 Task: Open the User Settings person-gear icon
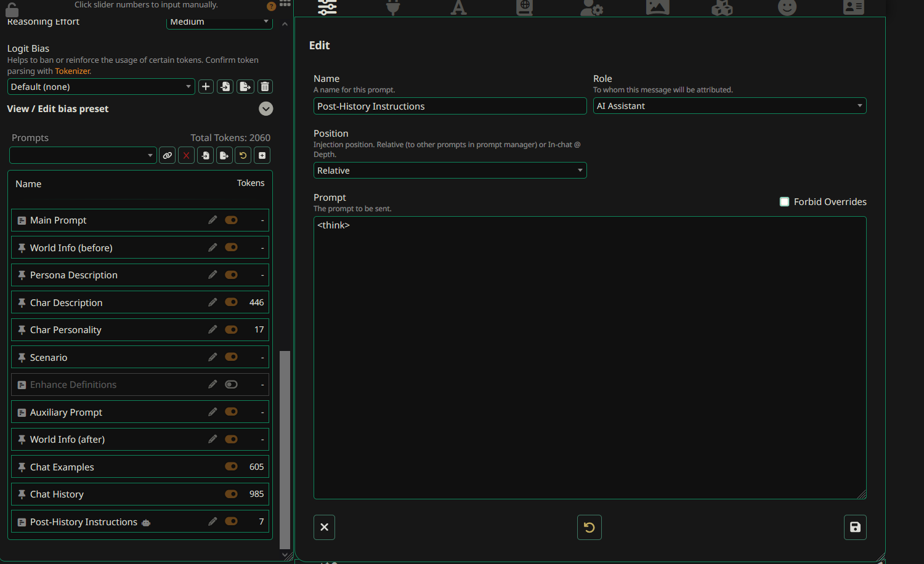[x=591, y=7]
